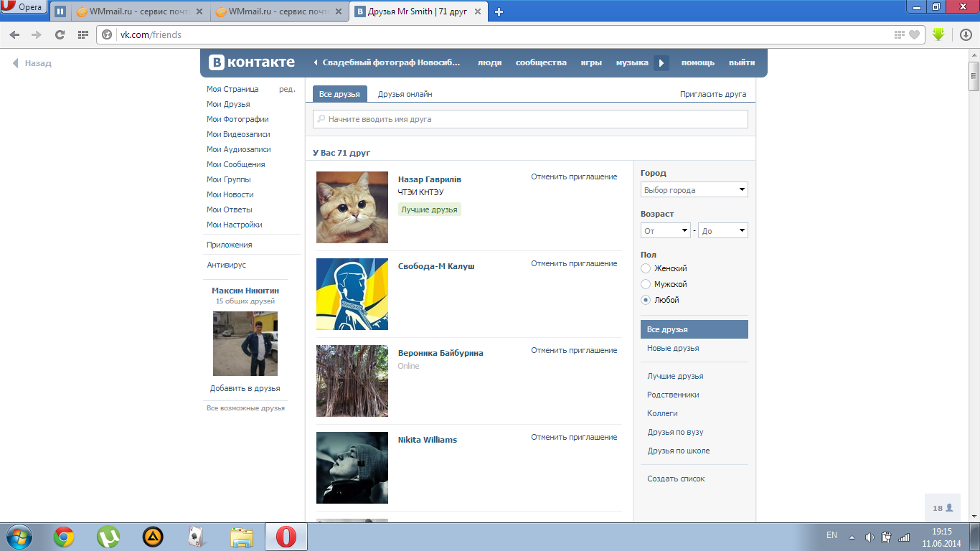Click the heart bookmark icon
This screenshot has height=551, width=980.
click(914, 34)
